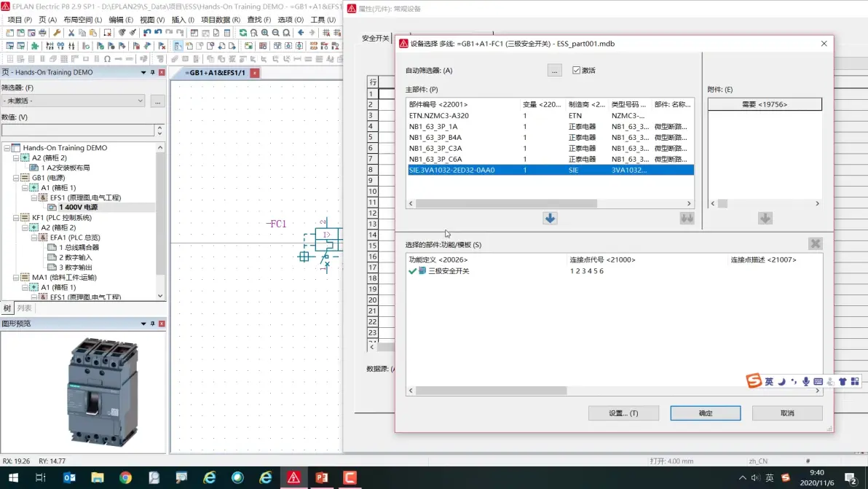Open the 编辑 (E) menu
The height and width of the screenshot is (489, 868).
coord(120,20)
